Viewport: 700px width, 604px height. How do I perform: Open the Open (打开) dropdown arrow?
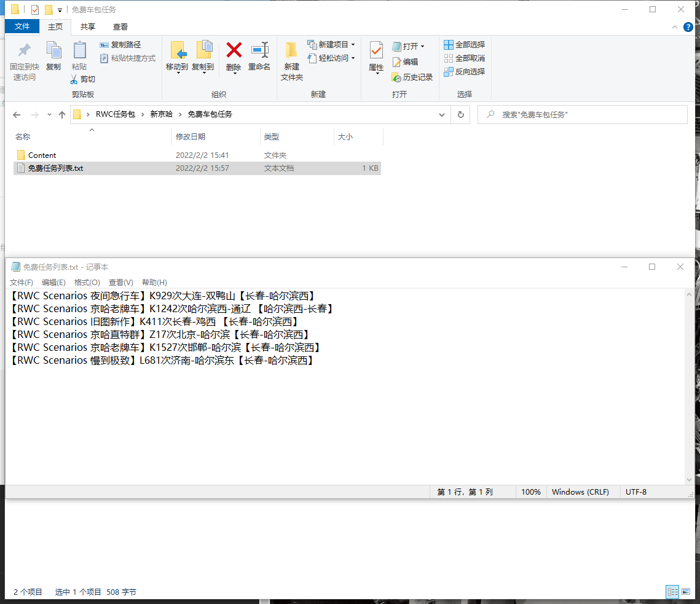[422, 47]
